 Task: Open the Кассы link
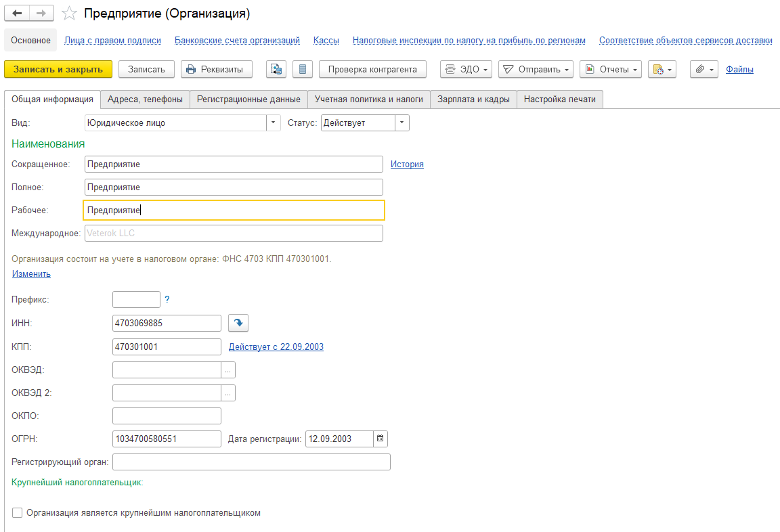pyautogui.click(x=326, y=41)
